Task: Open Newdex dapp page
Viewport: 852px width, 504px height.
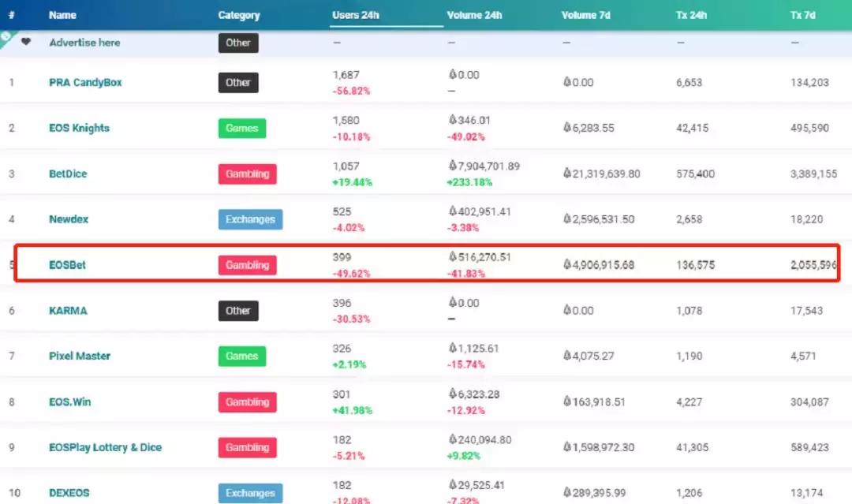Action: [x=69, y=219]
